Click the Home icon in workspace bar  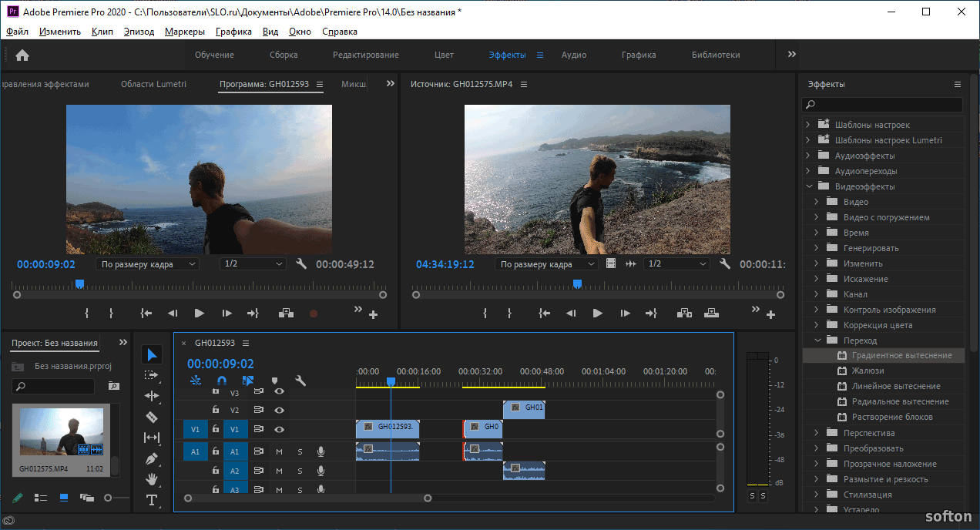pos(22,55)
